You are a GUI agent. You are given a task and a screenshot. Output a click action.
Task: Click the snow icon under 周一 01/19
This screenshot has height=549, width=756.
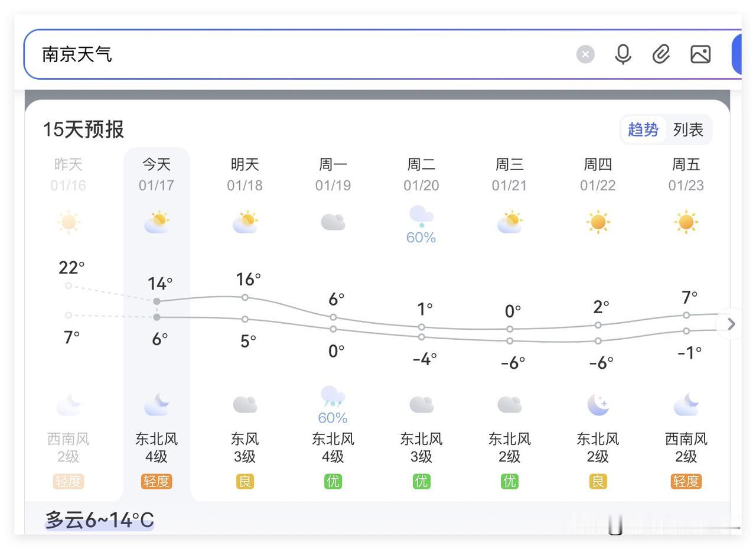pyautogui.click(x=333, y=398)
